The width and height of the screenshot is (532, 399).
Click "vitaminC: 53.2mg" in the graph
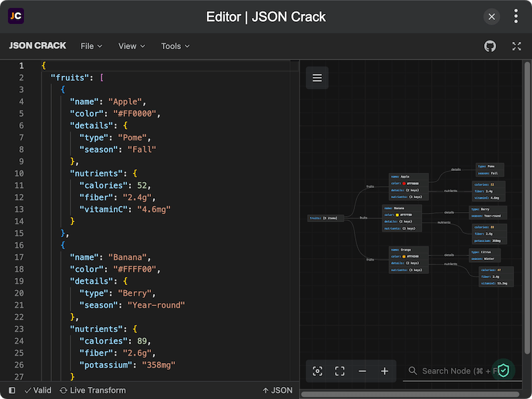[x=496, y=283]
